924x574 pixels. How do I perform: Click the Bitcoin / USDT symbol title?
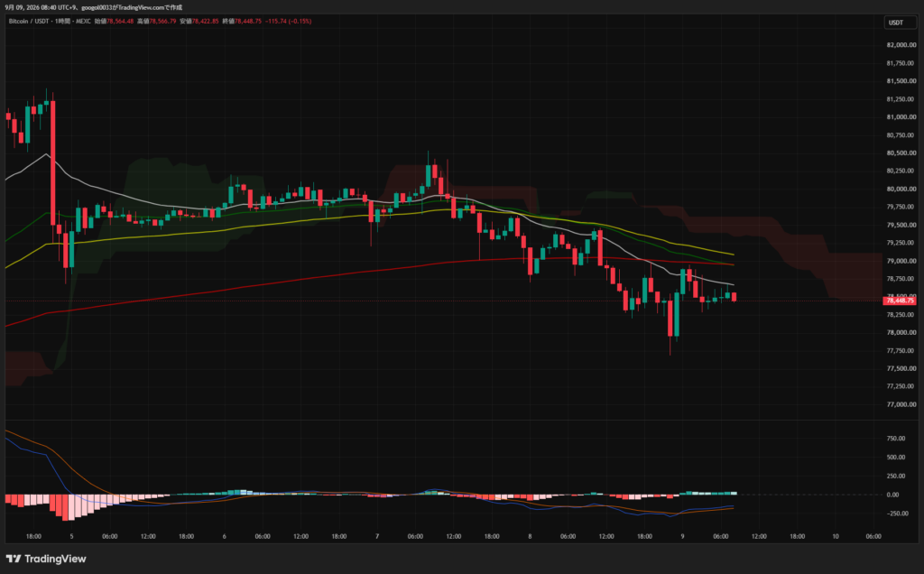(28, 22)
